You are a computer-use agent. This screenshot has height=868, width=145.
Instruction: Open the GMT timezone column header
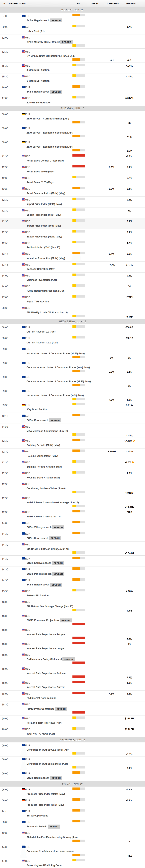point(4,4)
